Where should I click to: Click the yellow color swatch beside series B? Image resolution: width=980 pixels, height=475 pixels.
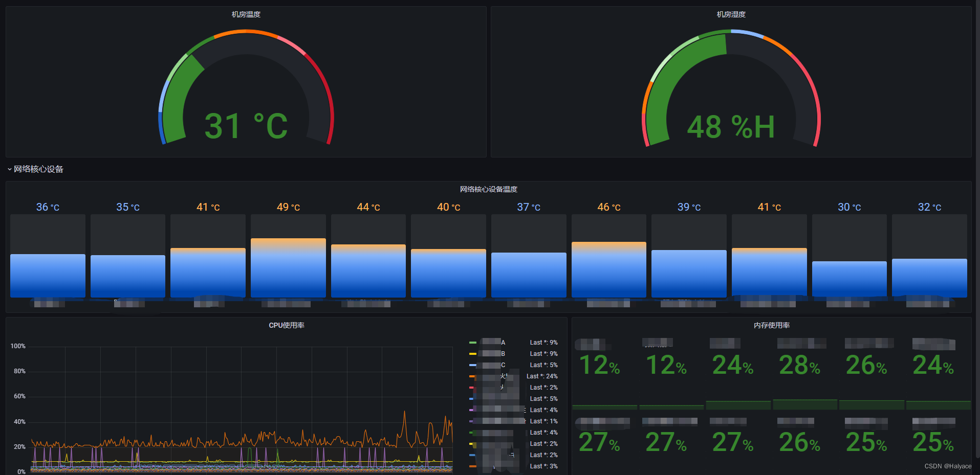point(472,353)
